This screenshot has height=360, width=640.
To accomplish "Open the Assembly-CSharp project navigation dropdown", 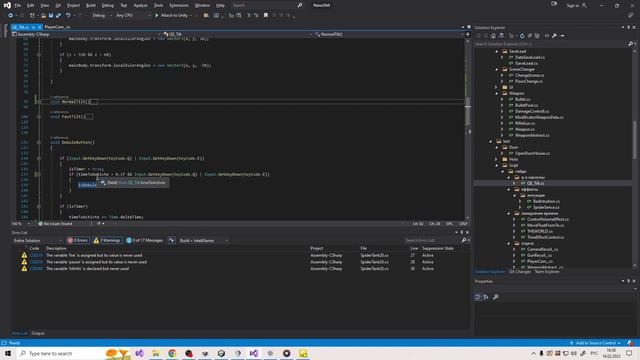I will [87, 34].
